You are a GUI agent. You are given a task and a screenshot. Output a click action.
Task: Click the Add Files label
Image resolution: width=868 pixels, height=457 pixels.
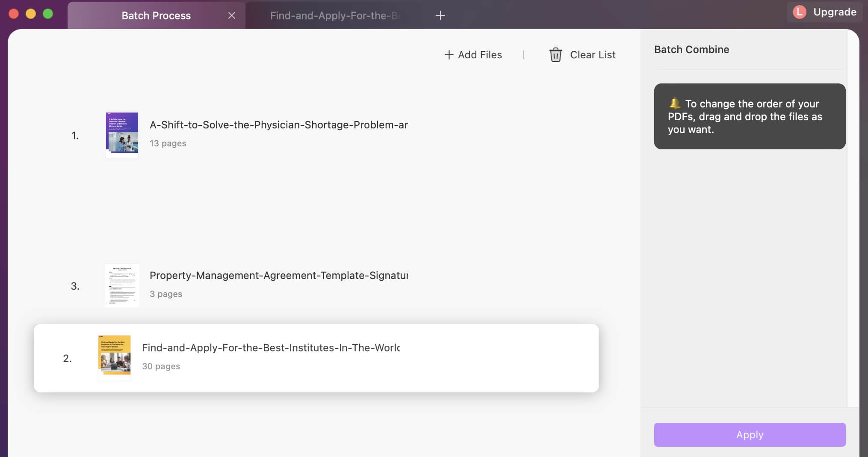point(480,55)
